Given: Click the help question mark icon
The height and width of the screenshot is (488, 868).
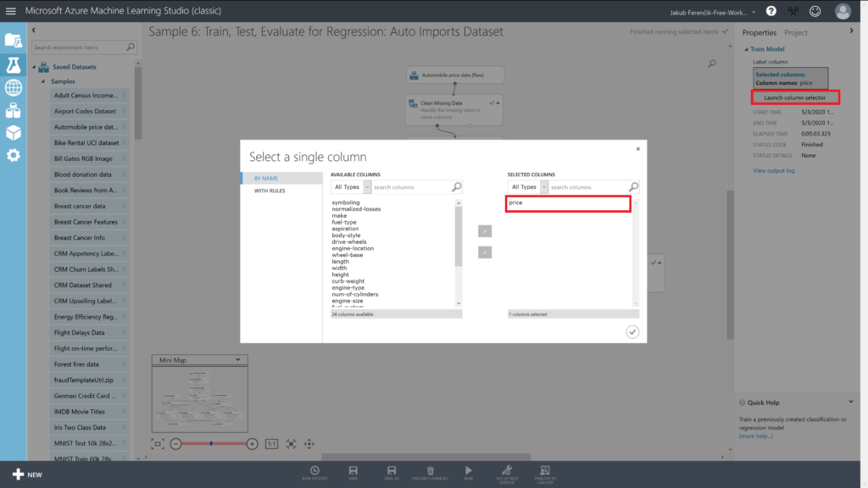Looking at the screenshot, I should pos(771,11).
